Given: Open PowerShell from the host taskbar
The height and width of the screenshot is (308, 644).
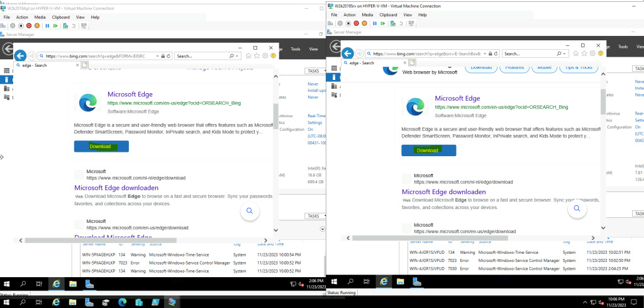Looking at the screenshot, I should tap(155, 302).
